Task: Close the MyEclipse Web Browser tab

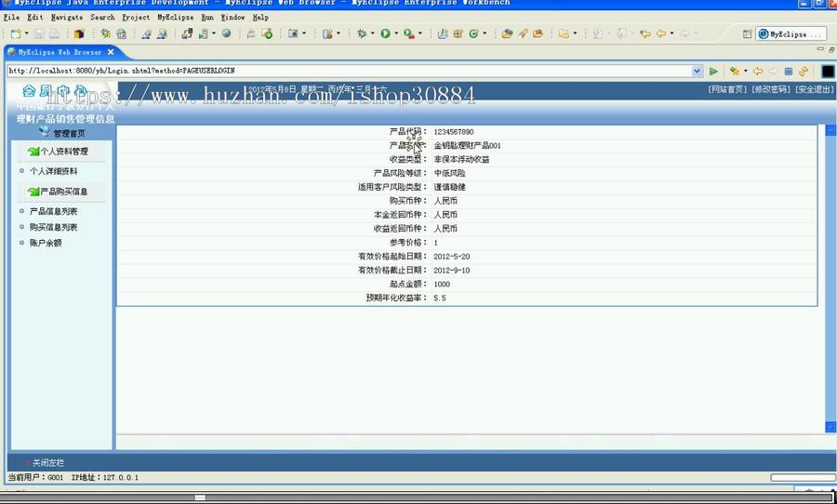Action: click(x=111, y=52)
